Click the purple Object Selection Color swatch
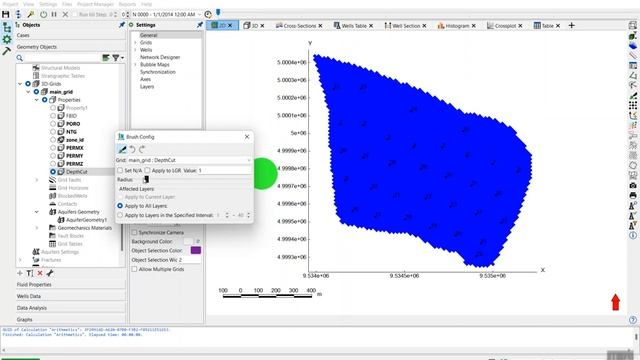The width and height of the screenshot is (640, 360). (196, 250)
